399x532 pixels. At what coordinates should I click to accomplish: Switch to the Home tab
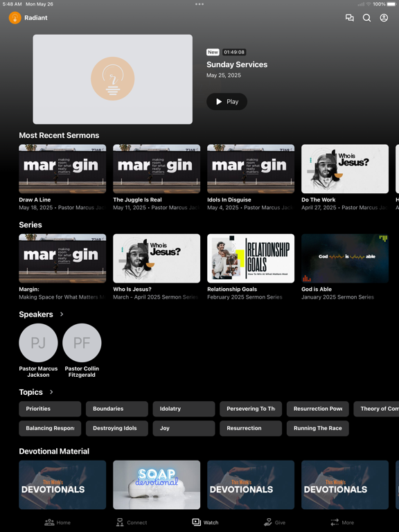coord(57,522)
